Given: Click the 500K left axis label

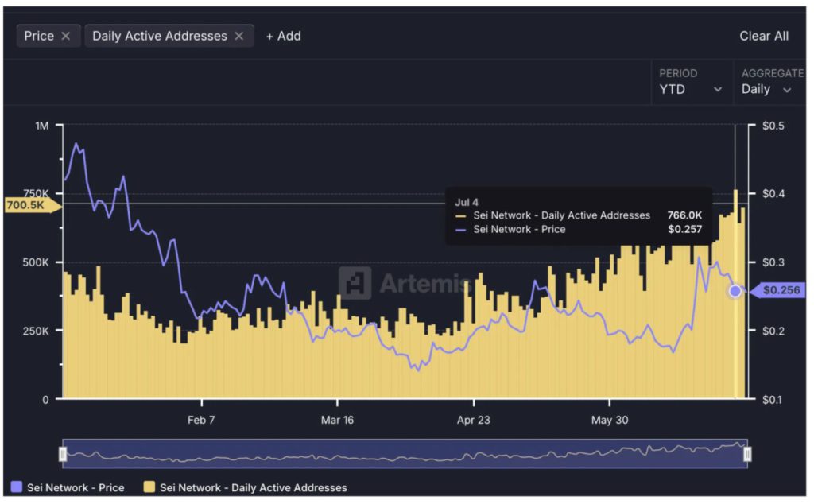Looking at the screenshot, I should point(36,262).
